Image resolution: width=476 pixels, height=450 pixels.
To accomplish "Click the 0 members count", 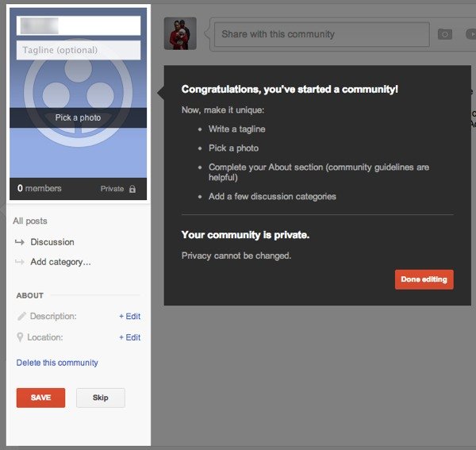I will pyautogui.click(x=40, y=188).
